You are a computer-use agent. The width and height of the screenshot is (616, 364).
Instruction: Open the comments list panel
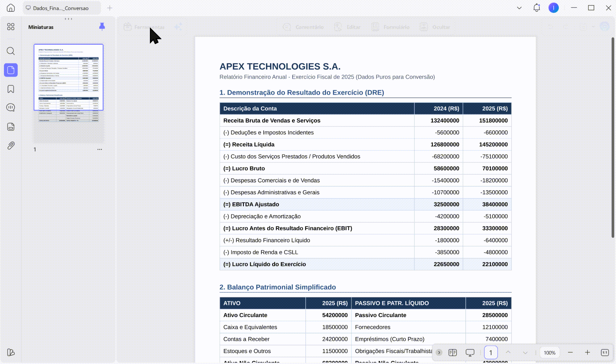tap(11, 107)
